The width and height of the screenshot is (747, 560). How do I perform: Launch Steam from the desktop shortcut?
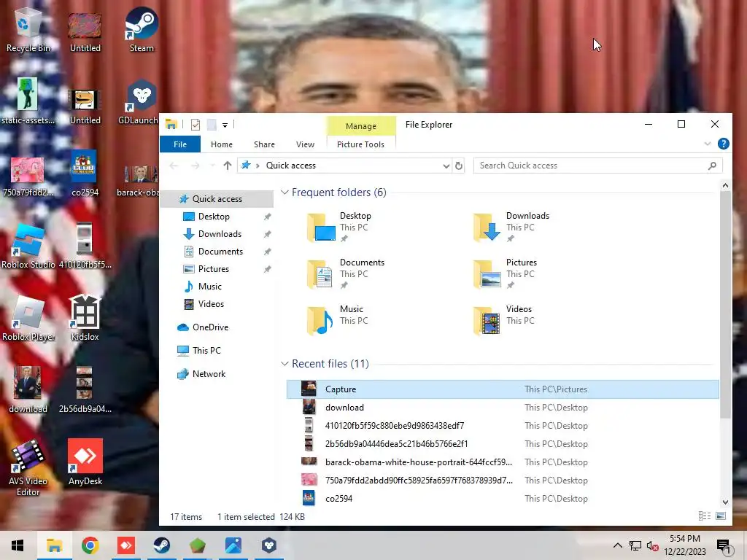[142, 31]
